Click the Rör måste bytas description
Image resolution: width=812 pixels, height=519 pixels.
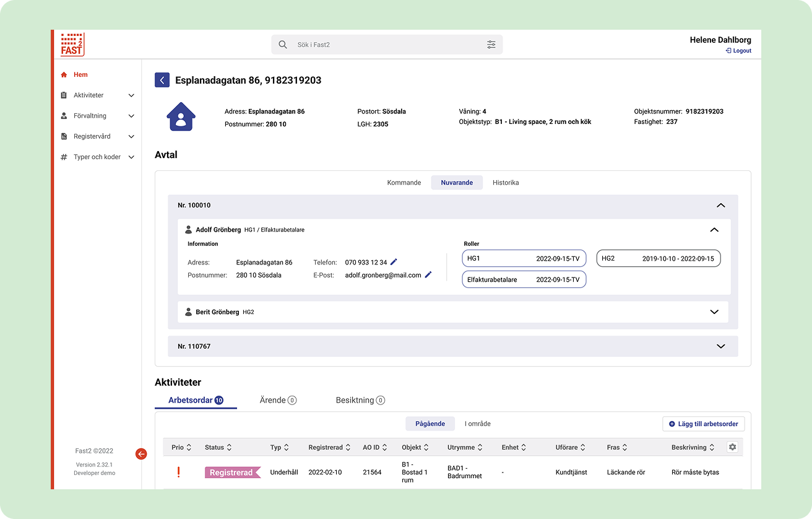coord(695,473)
